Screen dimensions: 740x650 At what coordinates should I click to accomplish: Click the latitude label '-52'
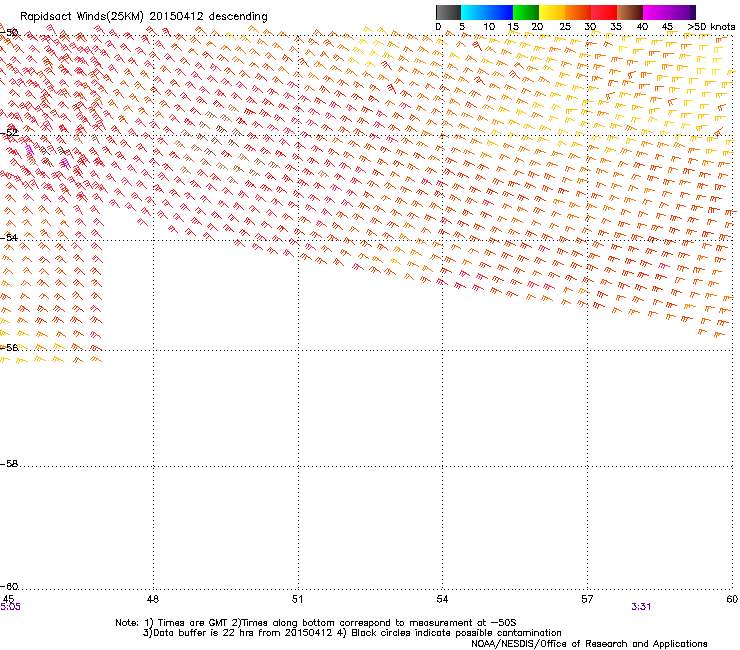click(x=9, y=133)
